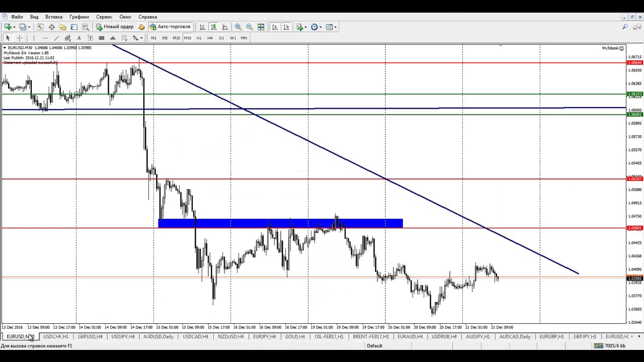Select the Trendline drawing tool
The height and width of the screenshot is (362, 644).
[x=56, y=38]
